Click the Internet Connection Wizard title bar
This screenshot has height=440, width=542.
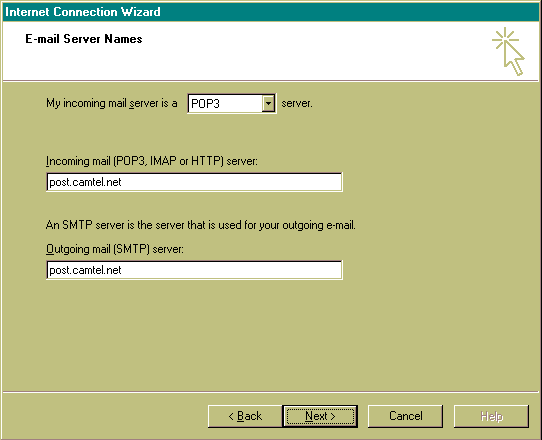[x=271, y=12]
